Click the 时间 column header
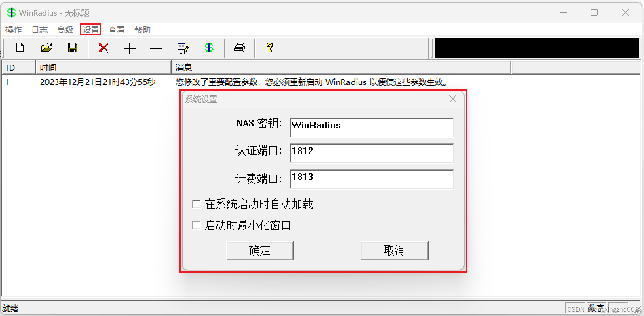 coord(103,68)
